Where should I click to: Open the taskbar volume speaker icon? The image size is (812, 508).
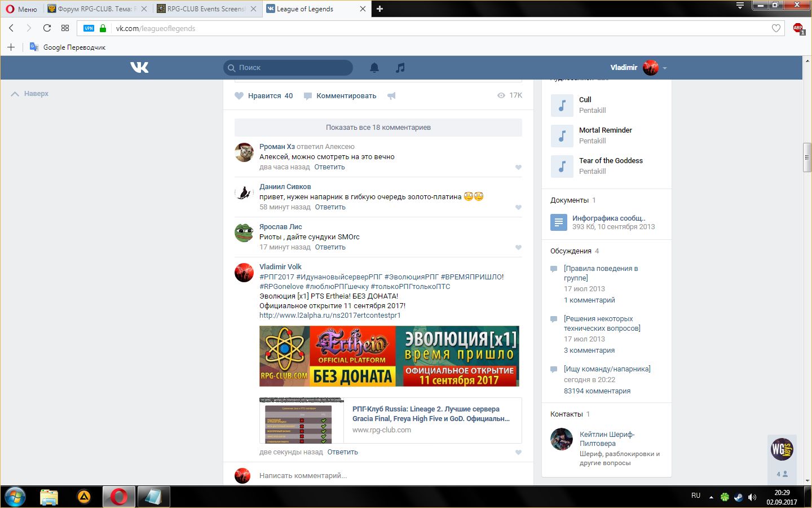click(752, 497)
